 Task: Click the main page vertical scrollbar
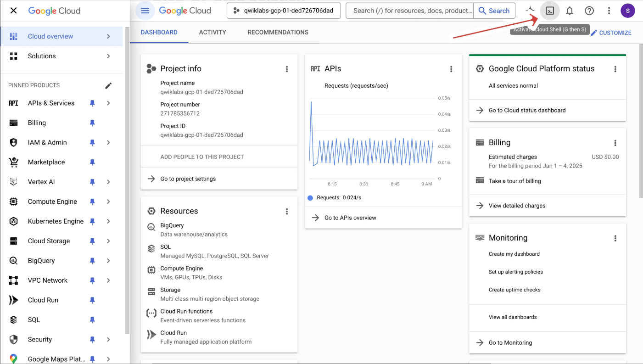point(641,121)
